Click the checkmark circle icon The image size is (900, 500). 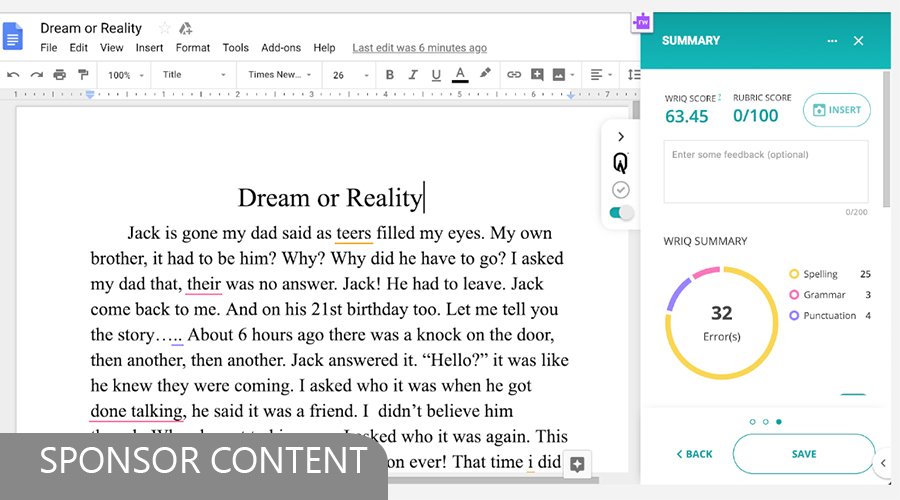tap(620, 190)
